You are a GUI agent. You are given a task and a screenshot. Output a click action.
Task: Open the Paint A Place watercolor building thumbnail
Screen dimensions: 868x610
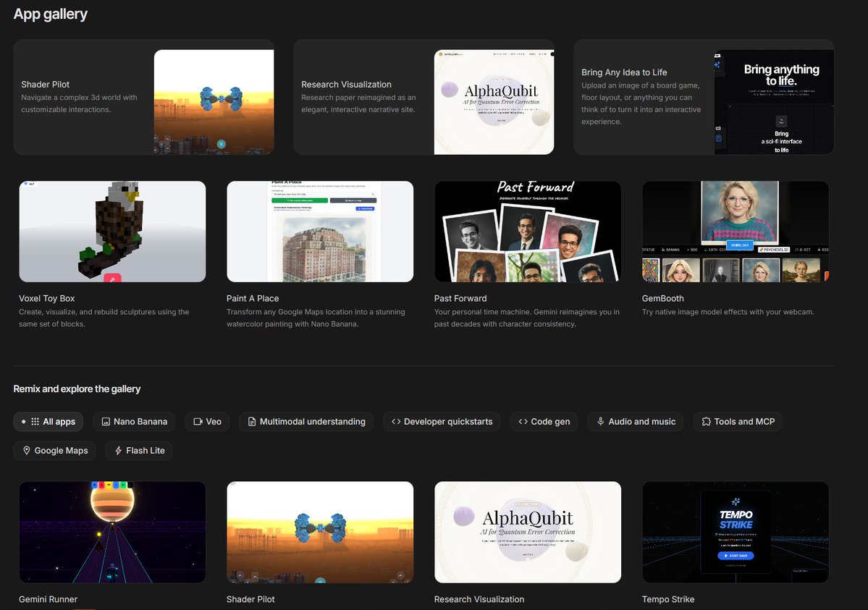[320, 232]
